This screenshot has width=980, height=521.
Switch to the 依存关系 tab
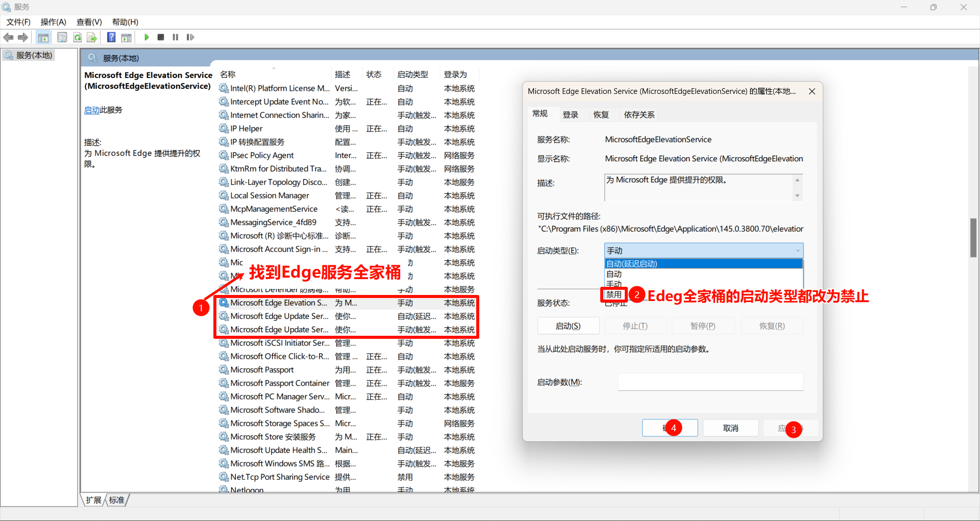[x=639, y=114]
